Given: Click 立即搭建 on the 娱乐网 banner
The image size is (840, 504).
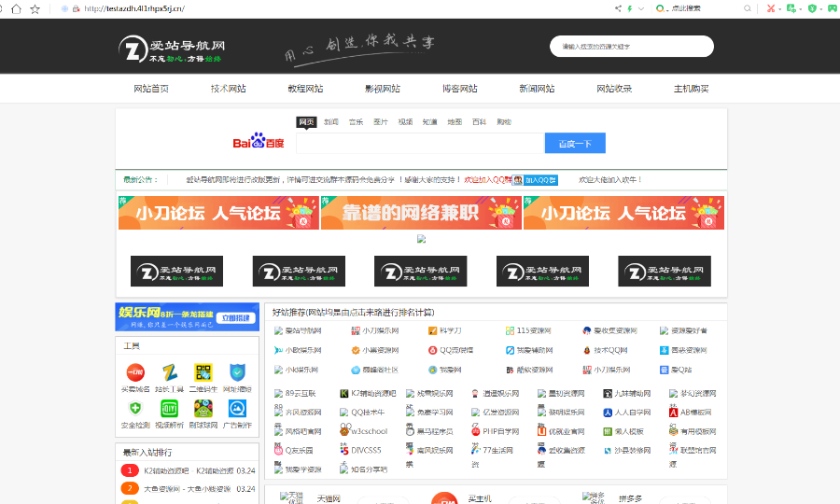Looking at the screenshot, I should tap(236, 317).
